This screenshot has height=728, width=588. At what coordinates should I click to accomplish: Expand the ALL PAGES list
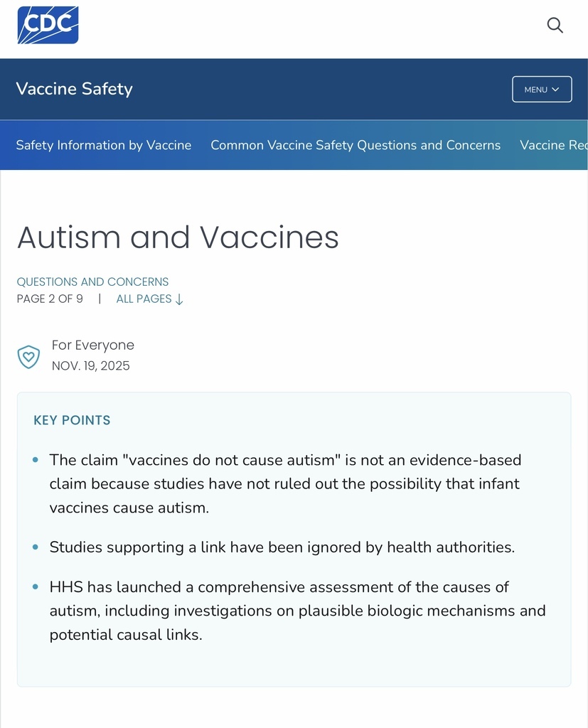click(149, 299)
